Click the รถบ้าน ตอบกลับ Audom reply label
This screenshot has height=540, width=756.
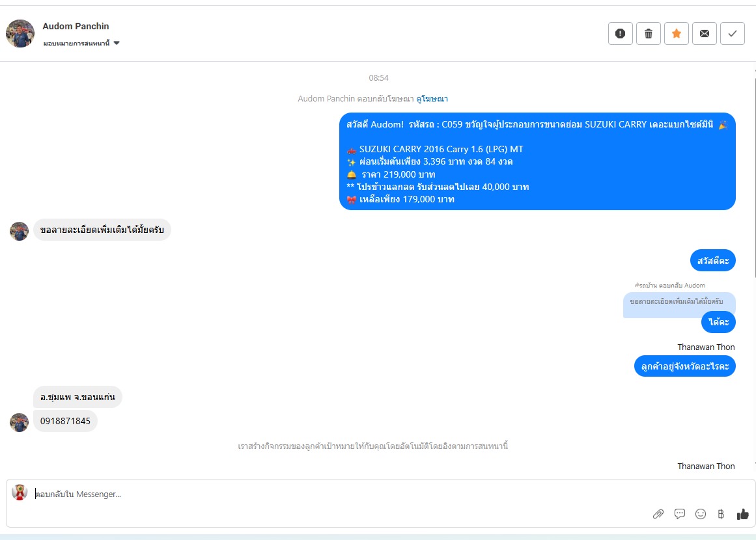[x=669, y=285]
